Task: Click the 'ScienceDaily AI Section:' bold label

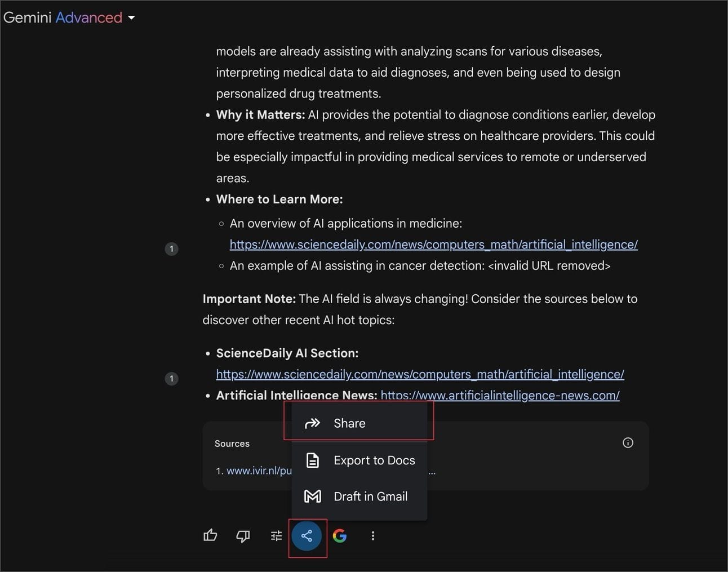Action: pos(287,353)
